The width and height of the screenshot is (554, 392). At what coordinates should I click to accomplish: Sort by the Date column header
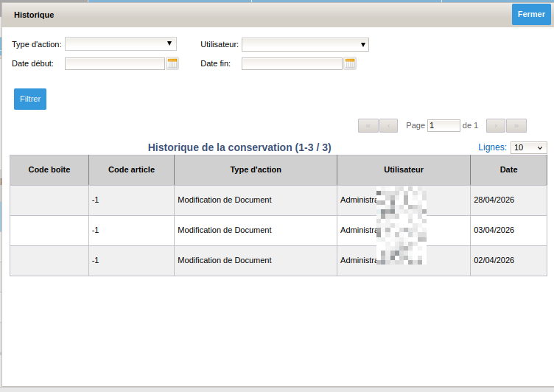[x=508, y=170]
